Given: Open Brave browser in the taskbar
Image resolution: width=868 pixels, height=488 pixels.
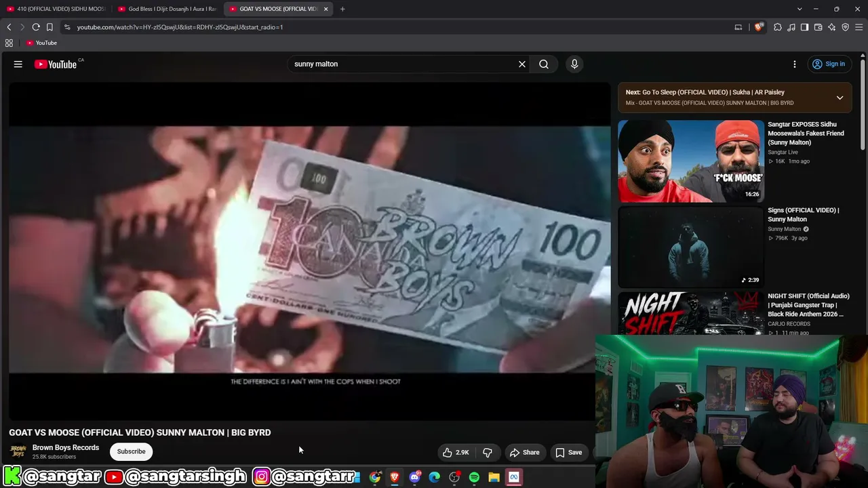Looking at the screenshot, I should coord(395,477).
